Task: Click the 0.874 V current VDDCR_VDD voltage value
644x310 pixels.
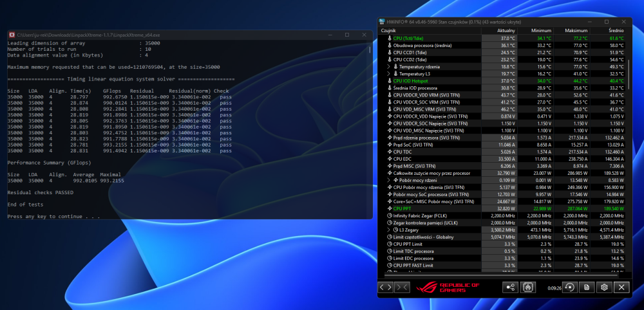Action: point(507,116)
